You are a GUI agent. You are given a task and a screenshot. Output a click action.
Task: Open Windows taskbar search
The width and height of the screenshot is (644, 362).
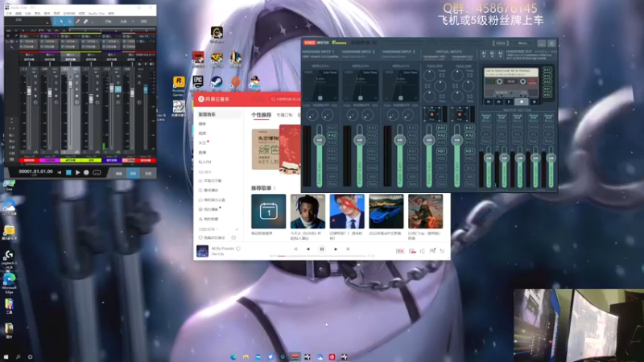pos(18,357)
